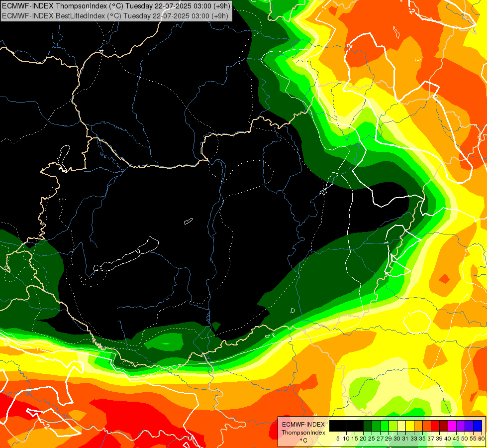Click the BestLiftedIndex title line

pyautogui.click(x=115, y=16)
